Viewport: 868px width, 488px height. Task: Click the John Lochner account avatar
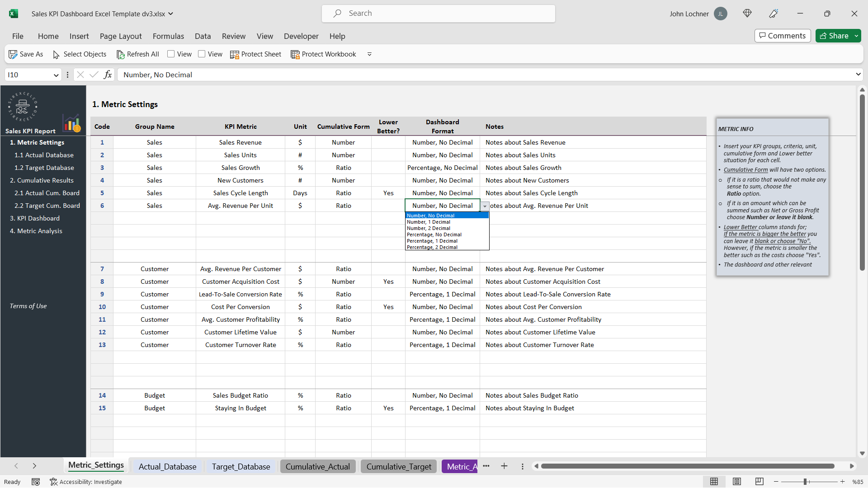(721, 14)
